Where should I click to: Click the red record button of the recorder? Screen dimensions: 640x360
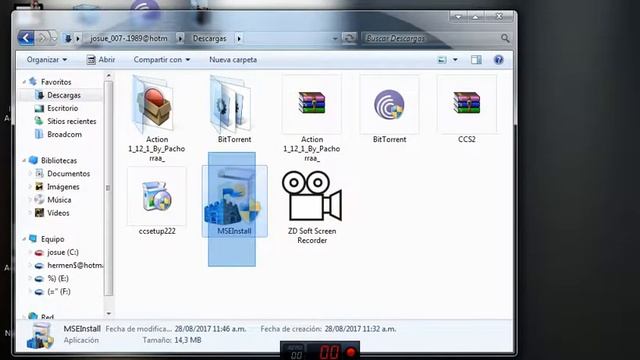pos(351,352)
